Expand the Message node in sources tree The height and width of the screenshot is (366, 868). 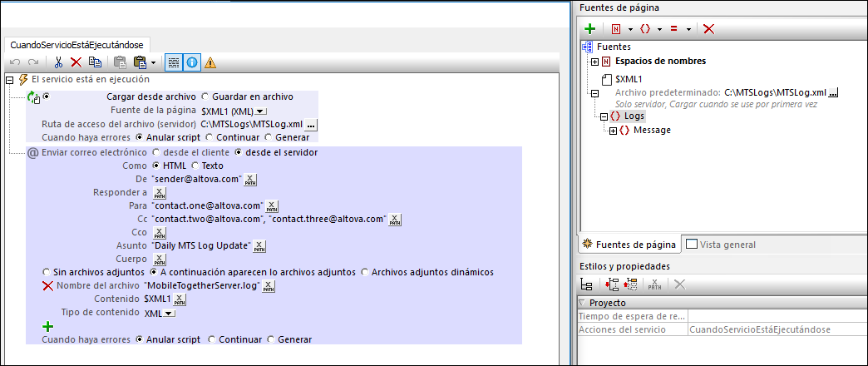pos(614,131)
